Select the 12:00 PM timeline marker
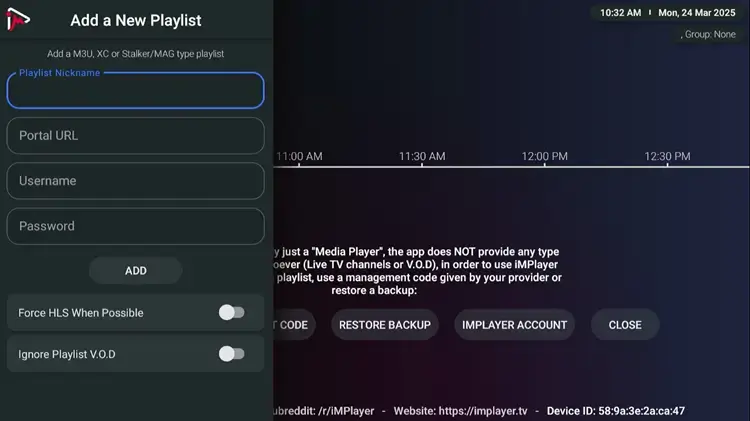The image size is (750, 421). (x=545, y=156)
